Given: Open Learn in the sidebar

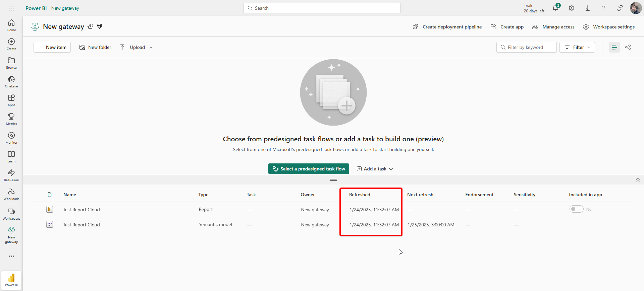Looking at the screenshot, I should (11, 157).
